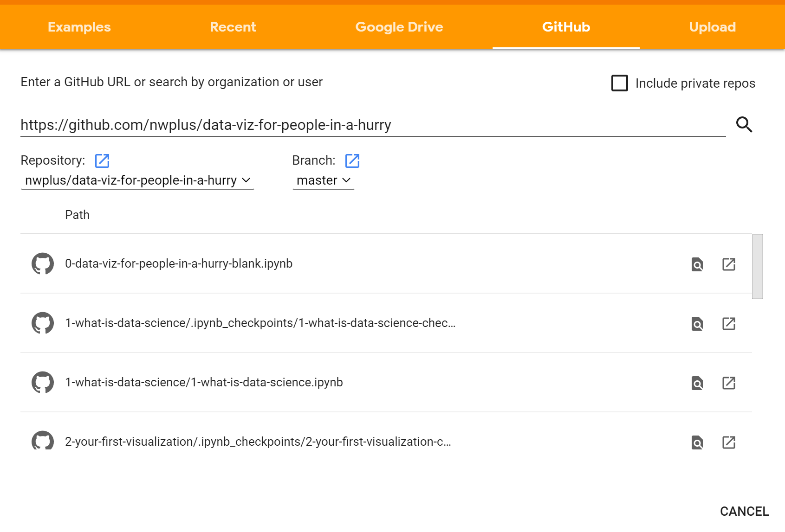This screenshot has width=785, height=532.
Task: Switch to the Examples tab
Action: click(79, 27)
